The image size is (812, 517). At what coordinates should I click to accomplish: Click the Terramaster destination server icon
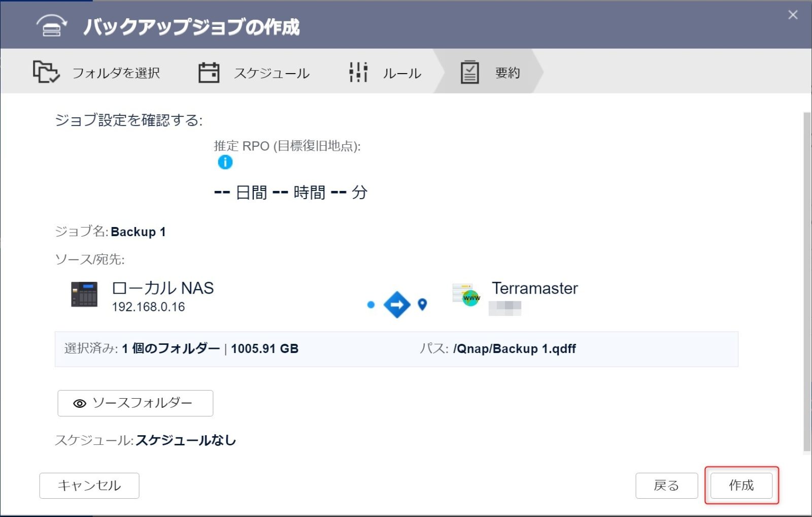coord(466,295)
